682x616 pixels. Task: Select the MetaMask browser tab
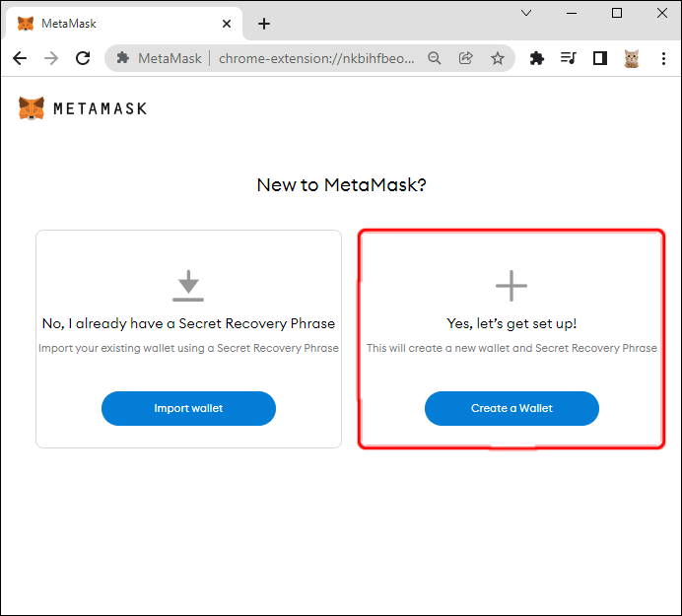tap(108, 24)
